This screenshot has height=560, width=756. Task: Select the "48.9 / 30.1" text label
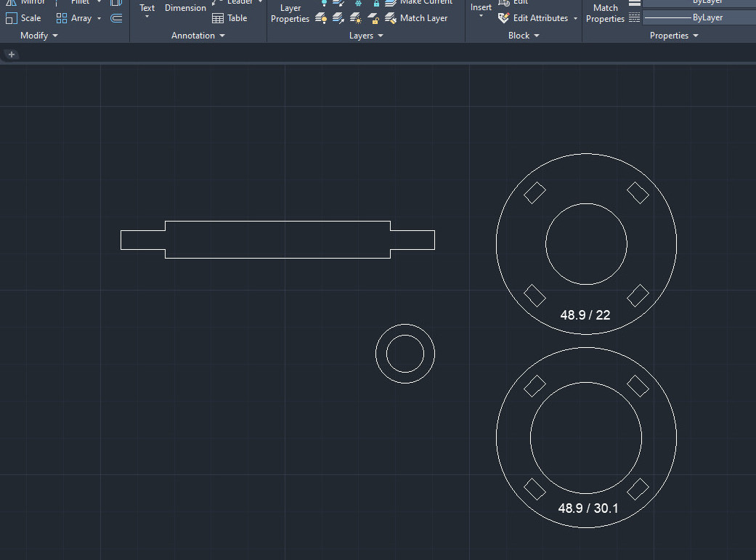click(588, 508)
